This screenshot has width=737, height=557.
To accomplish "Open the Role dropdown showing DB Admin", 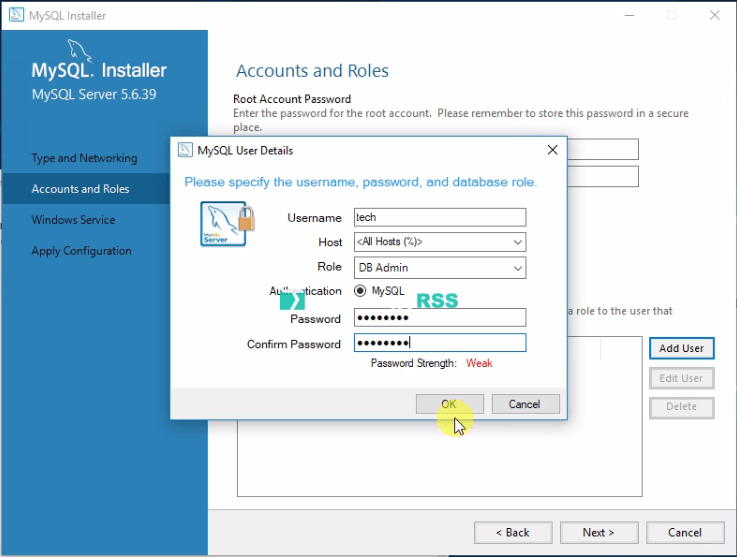I will pos(517,268).
